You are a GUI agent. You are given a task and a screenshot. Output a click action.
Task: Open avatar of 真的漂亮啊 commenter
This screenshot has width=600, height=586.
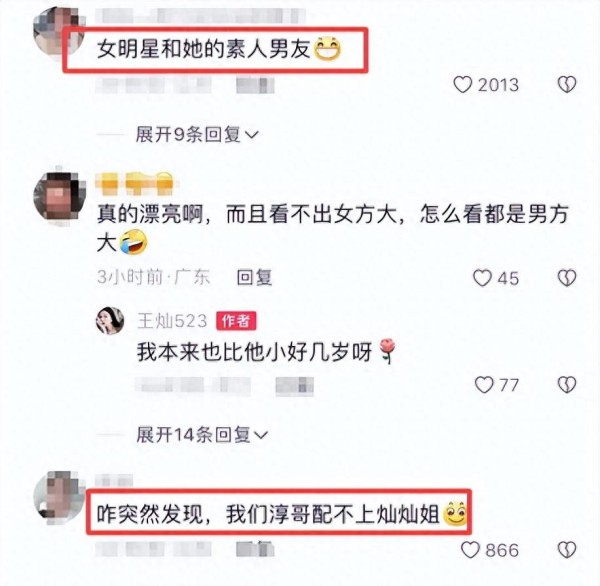coord(60,198)
